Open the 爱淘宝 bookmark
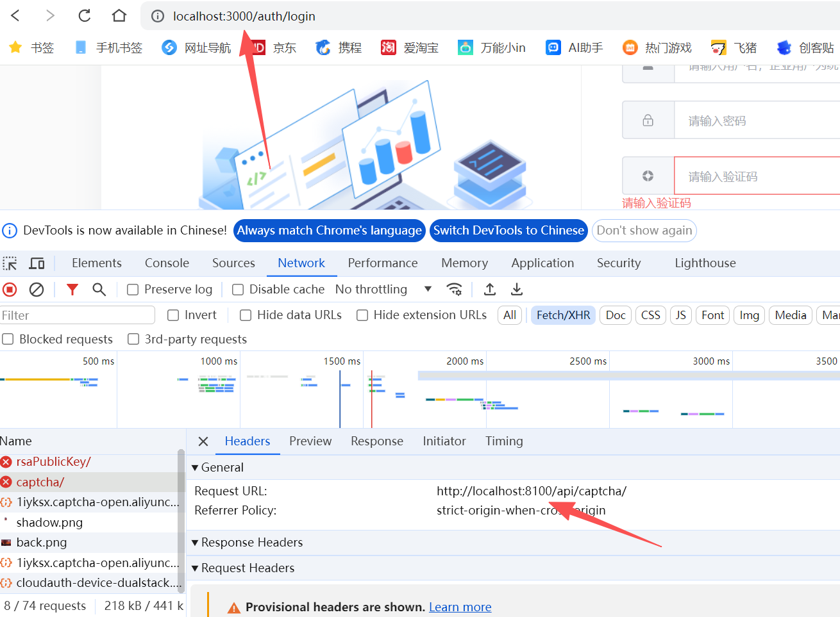 [410, 47]
